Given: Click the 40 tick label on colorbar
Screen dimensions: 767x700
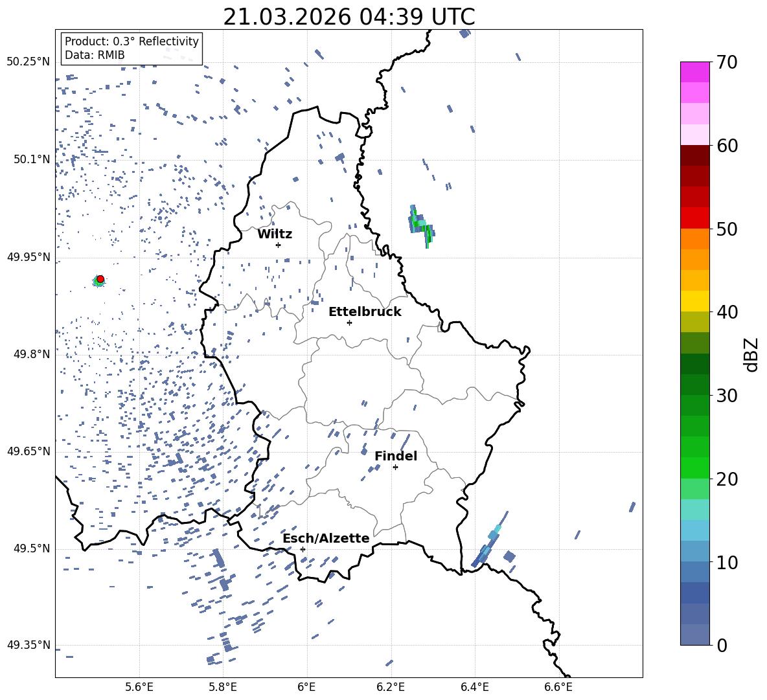Looking at the screenshot, I should (727, 312).
